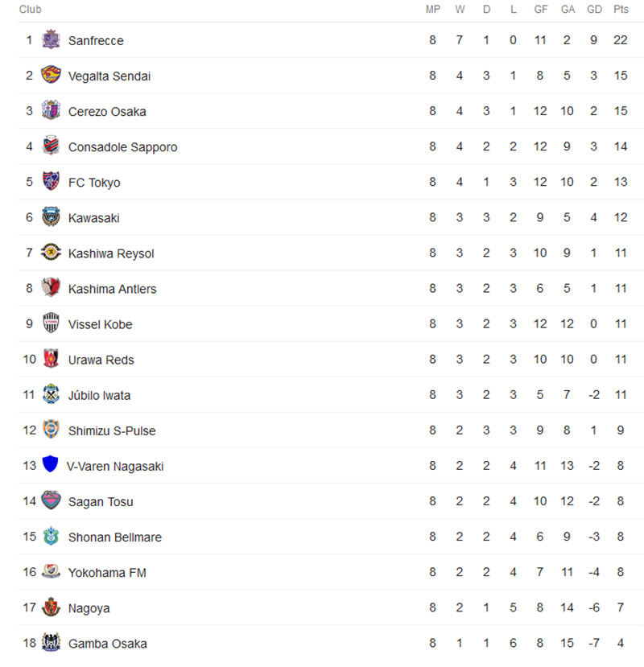Click the Pts column header
This screenshot has height=667, width=644.
[621, 10]
